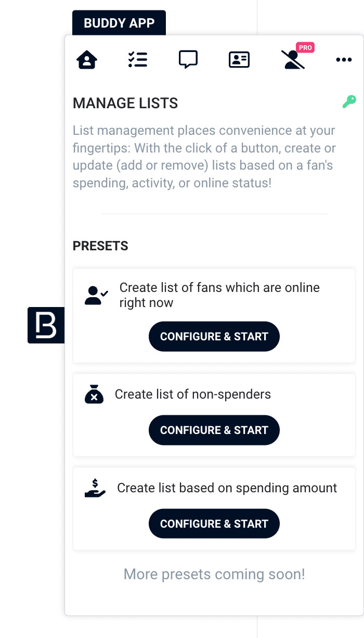
Task: Click the money bag non-spenders icon
Action: (x=94, y=394)
